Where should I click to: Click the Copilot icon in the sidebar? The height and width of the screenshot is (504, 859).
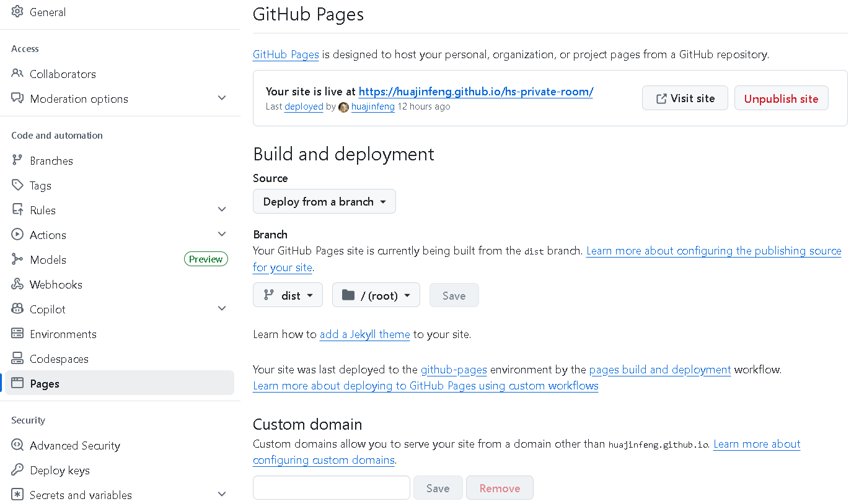tap(18, 309)
